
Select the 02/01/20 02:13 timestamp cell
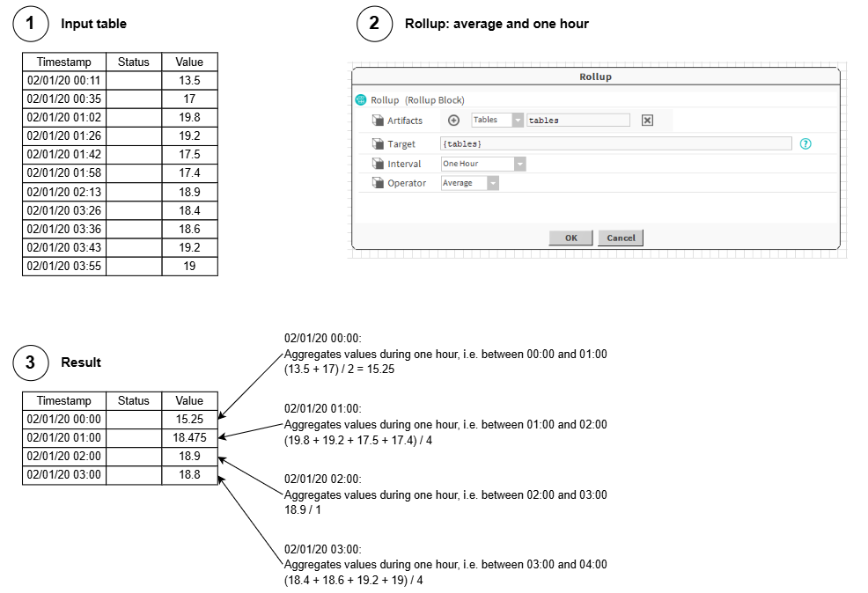pyautogui.click(x=64, y=192)
